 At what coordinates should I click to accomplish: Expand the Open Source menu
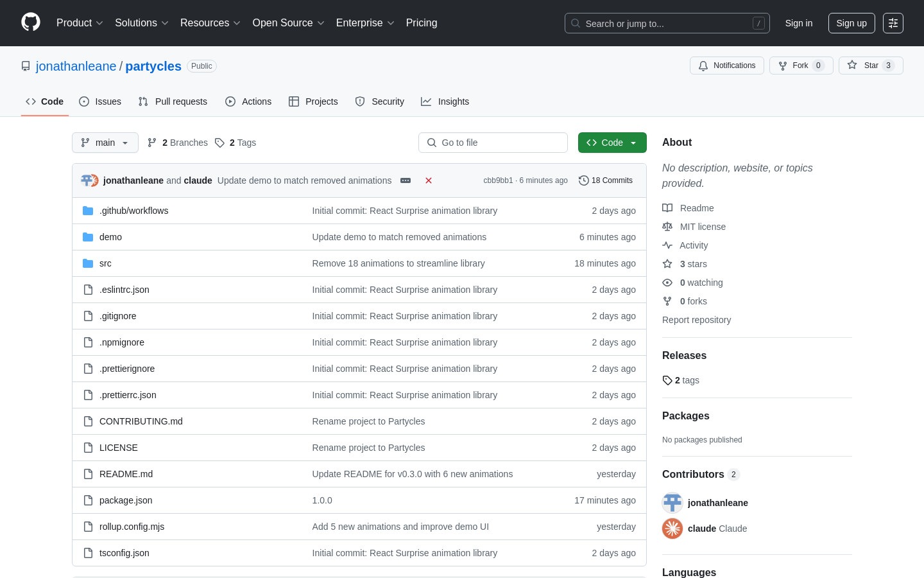pyautogui.click(x=289, y=22)
